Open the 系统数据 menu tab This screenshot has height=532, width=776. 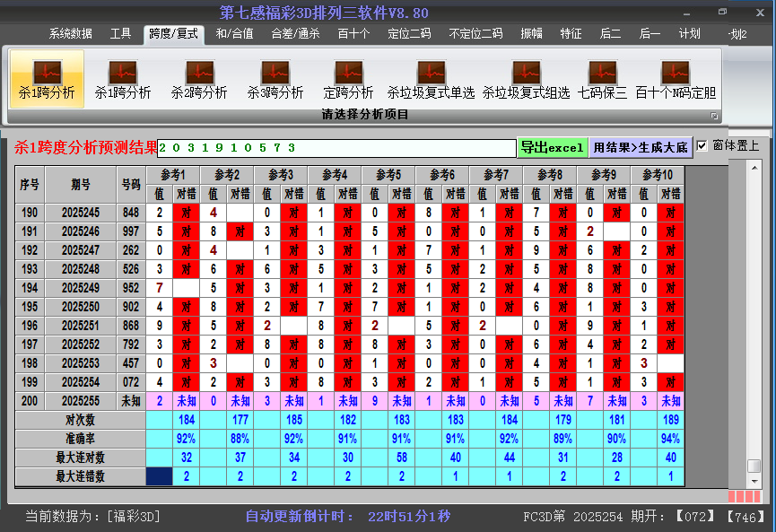point(71,34)
